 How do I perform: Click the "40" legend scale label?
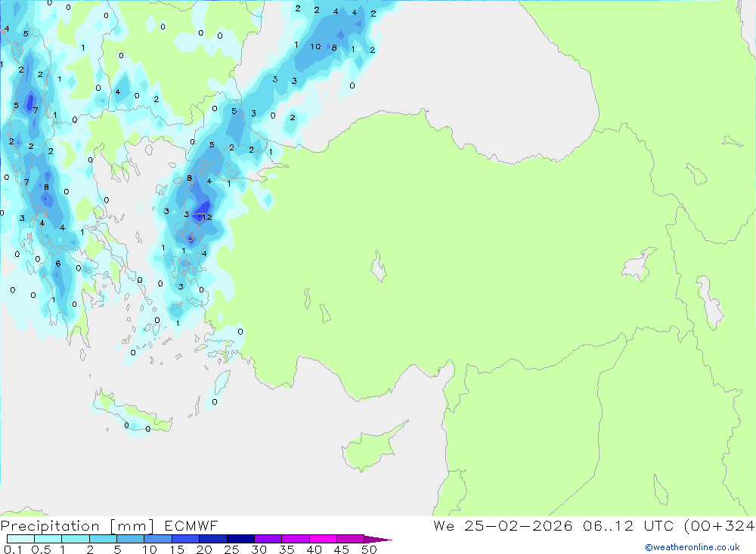pyautogui.click(x=314, y=549)
